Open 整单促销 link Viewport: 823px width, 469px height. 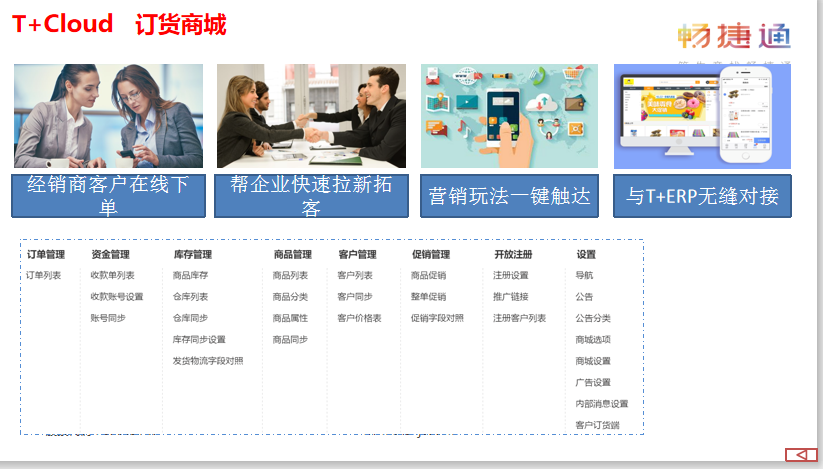pos(428,296)
